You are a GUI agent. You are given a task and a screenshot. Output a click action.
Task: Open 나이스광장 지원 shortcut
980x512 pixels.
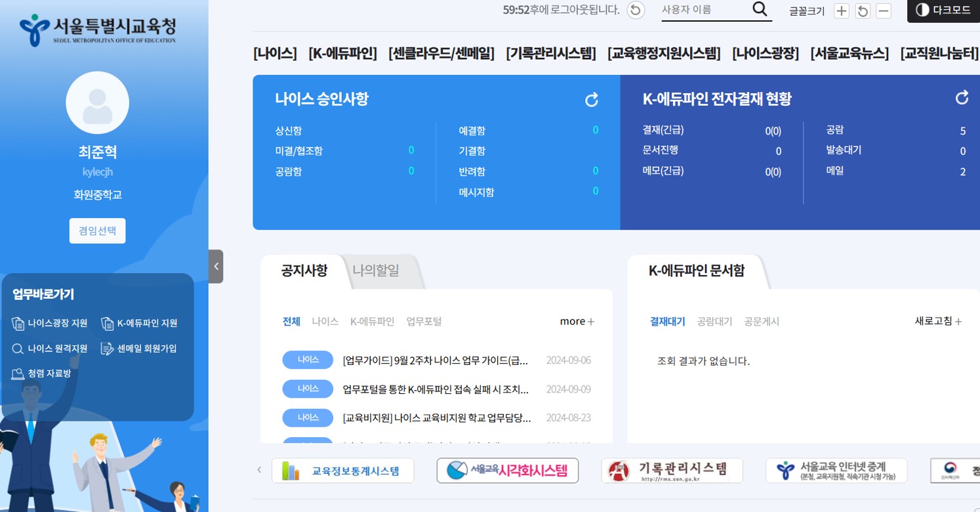point(50,323)
